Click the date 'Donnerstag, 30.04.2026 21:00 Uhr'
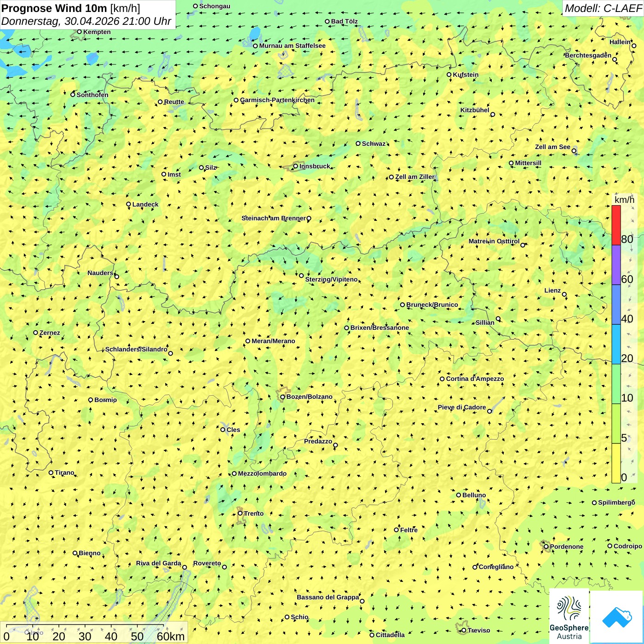 click(86, 21)
